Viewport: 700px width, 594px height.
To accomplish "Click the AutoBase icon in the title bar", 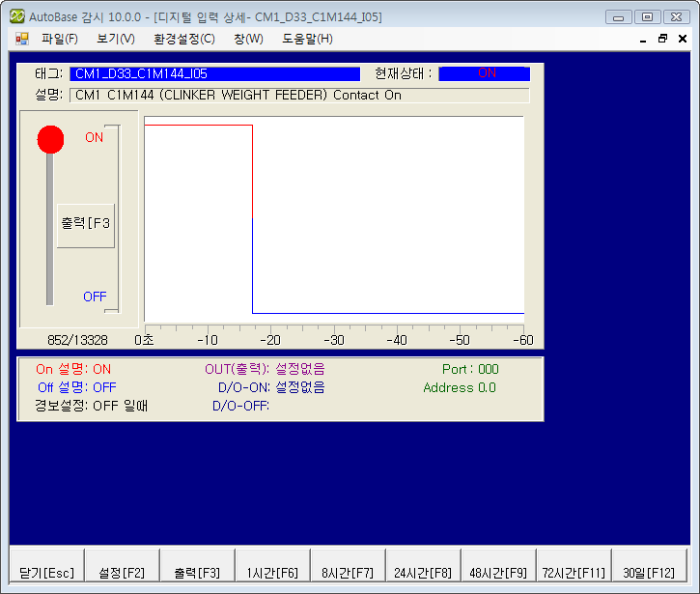I will tap(17, 16).
